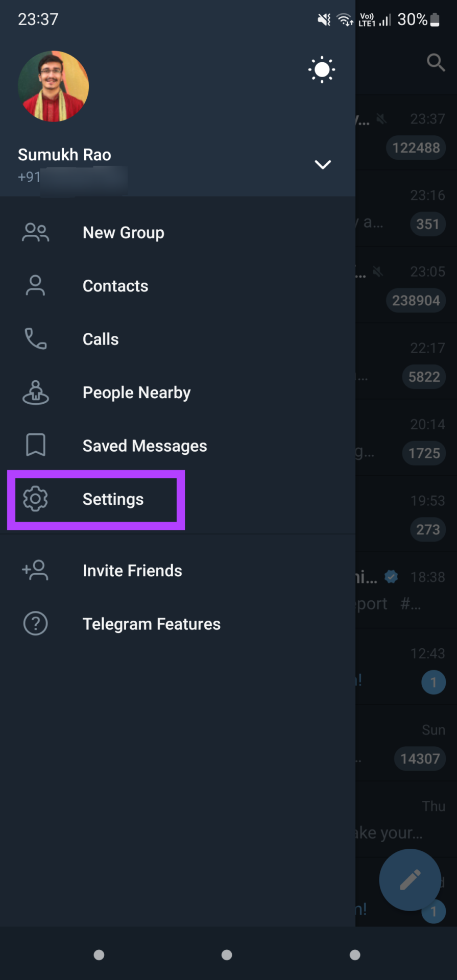Open the Settings gear icon
The height and width of the screenshot is (980, 457).
pos(35,499)
